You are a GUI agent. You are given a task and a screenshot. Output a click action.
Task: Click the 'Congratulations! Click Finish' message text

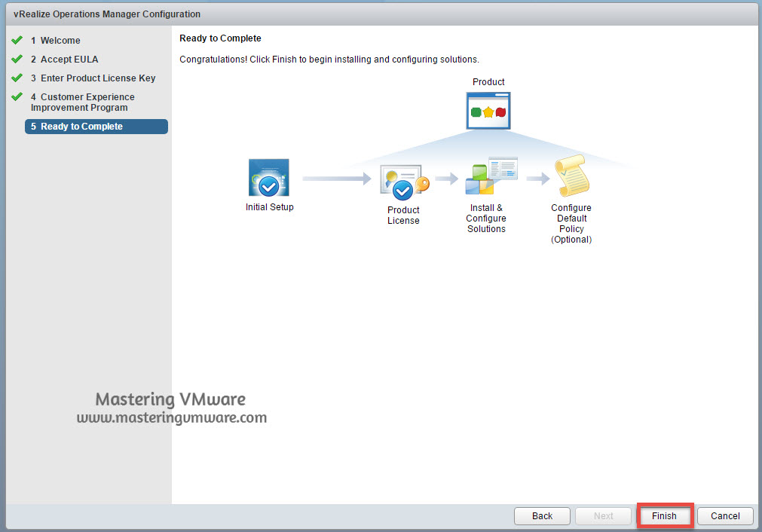(329, 60)
